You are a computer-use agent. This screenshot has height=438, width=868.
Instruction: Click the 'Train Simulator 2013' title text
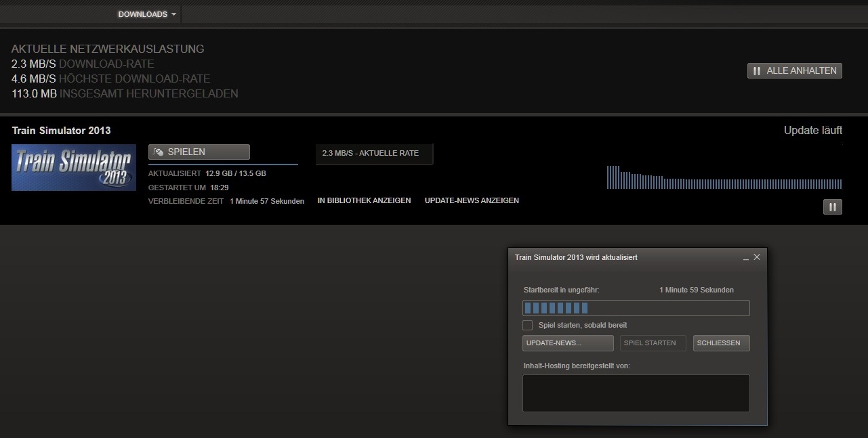coord(61,130)
